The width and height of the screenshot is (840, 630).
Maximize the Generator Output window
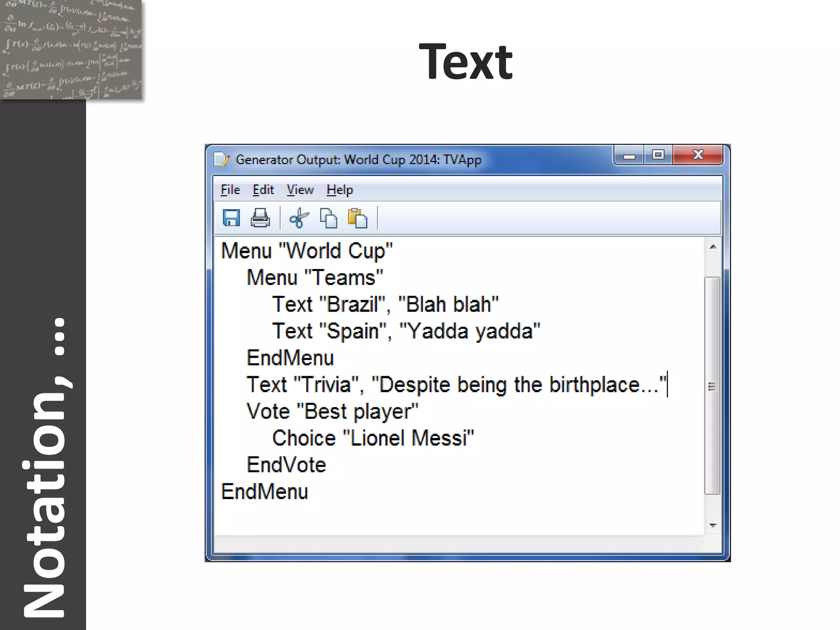658,155
